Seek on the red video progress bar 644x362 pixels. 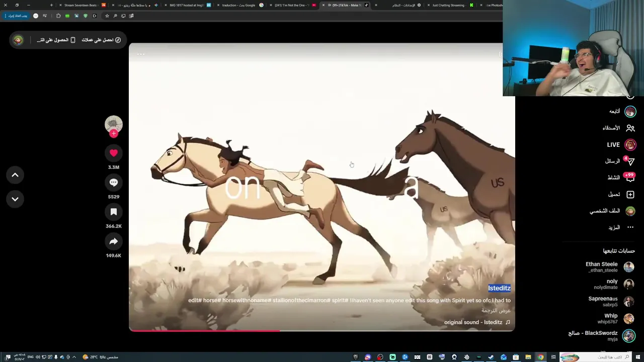click(x=322, y=330)
